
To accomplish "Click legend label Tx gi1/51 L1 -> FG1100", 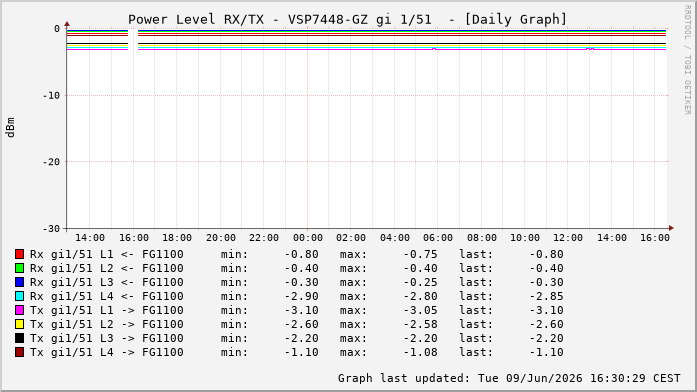I will tap(107, 310).
